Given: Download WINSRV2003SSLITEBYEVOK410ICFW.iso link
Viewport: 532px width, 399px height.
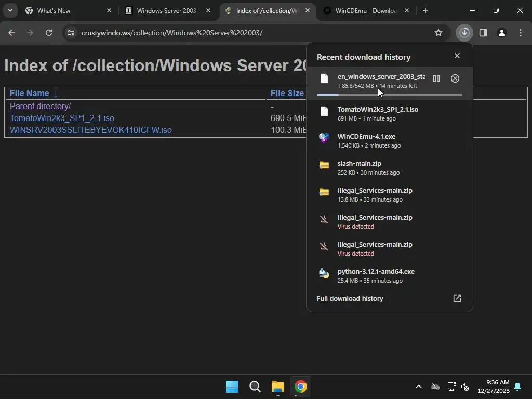Looking at the screenshot, I should click(x=90, y=130).
